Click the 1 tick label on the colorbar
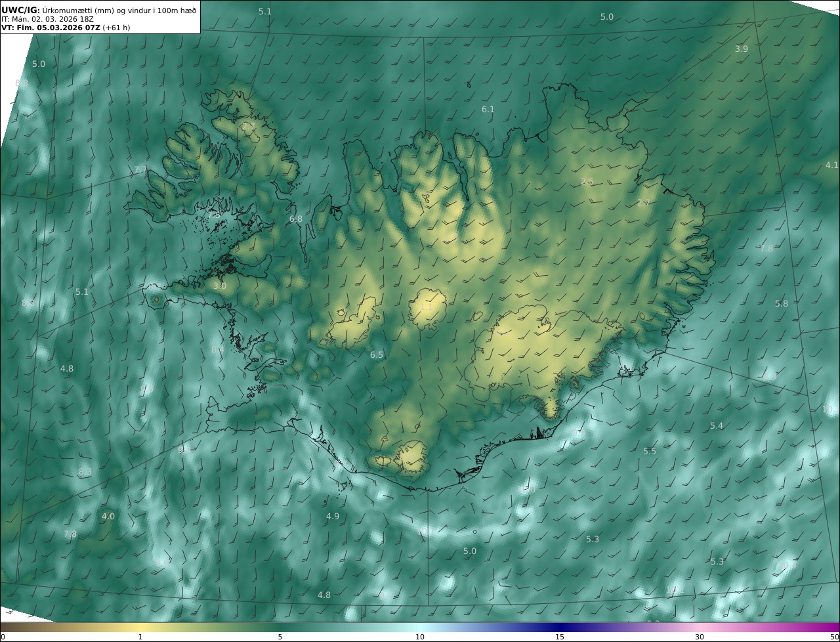This screenshot has height=642, width=840. coord(140,637)
